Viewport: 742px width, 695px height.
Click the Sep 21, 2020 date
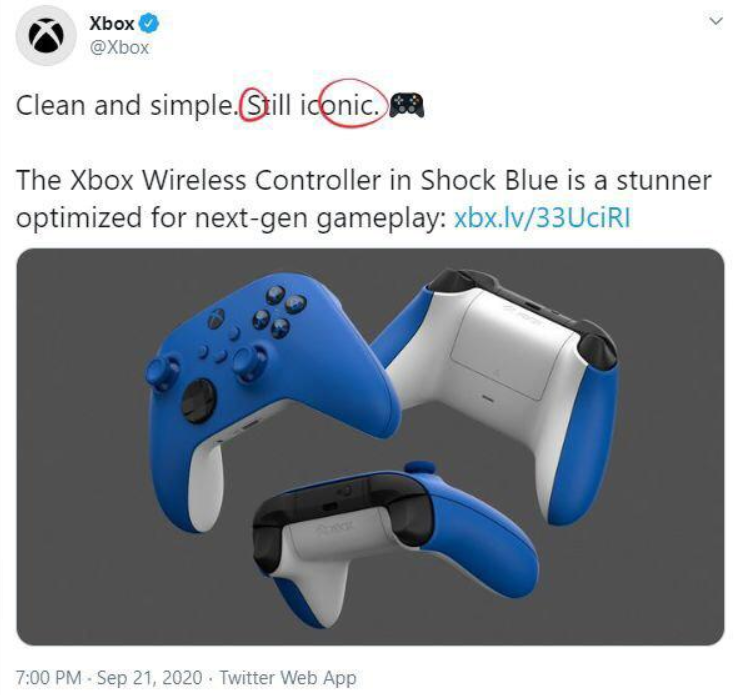[x=150, y=677]
